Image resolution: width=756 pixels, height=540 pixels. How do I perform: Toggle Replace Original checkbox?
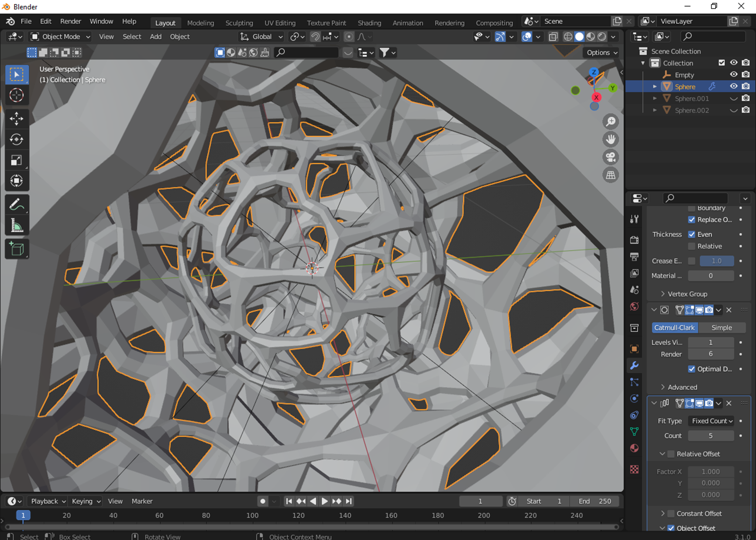pos(691,220)
